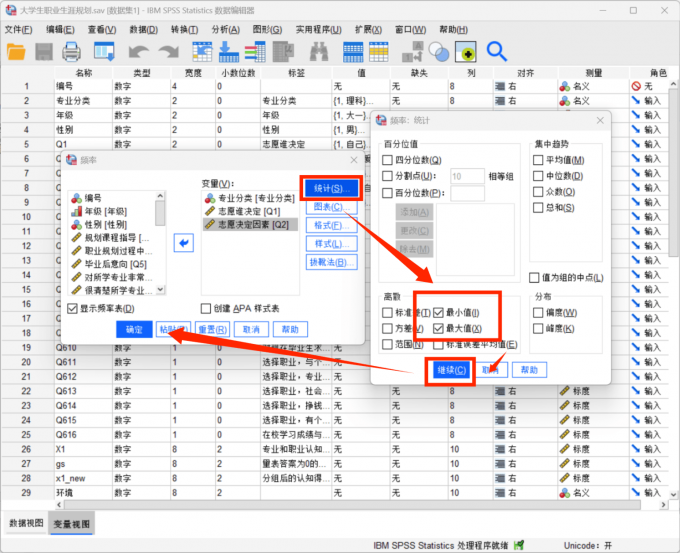Click 统计(S)... button in 频率 dialog
Screen dimensions: 680x553
(331, 188)
